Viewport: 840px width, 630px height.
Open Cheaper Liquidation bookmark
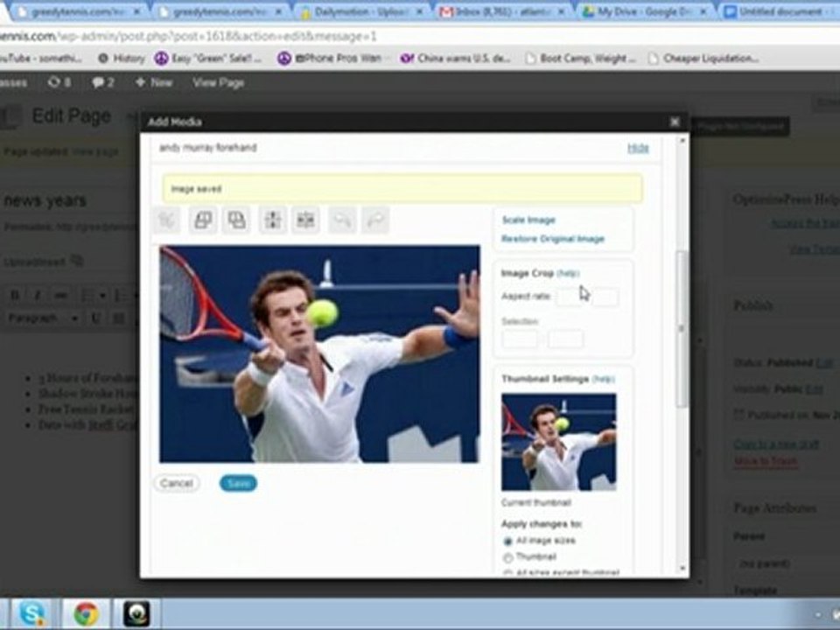(703, 59)
